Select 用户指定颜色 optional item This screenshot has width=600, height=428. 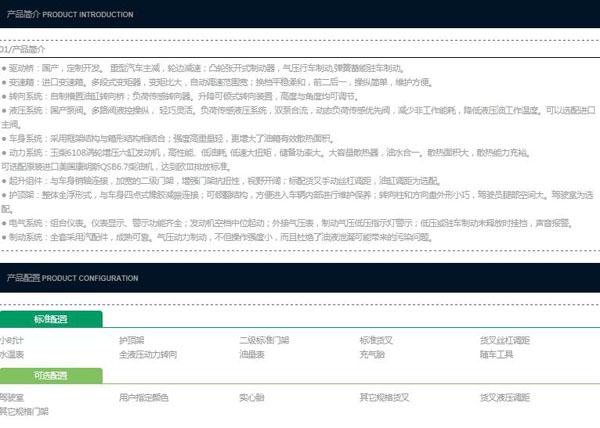[144, 398]
